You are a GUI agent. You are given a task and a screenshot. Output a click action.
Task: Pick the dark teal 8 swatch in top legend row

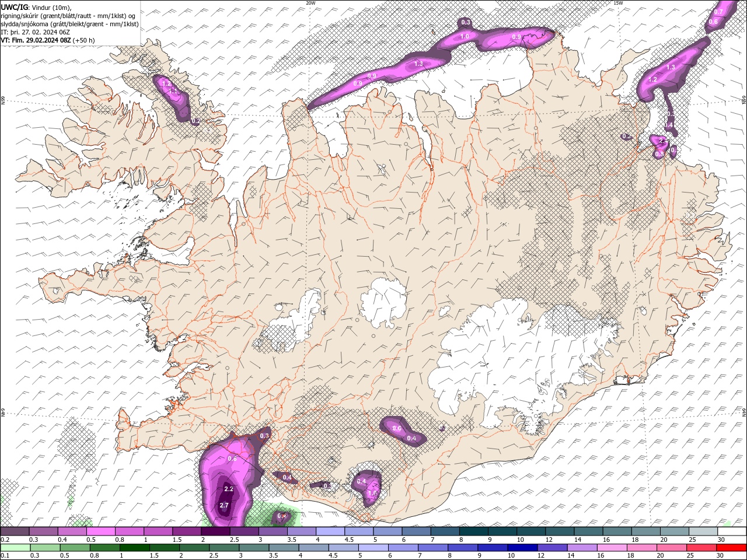tap(474, 531)
